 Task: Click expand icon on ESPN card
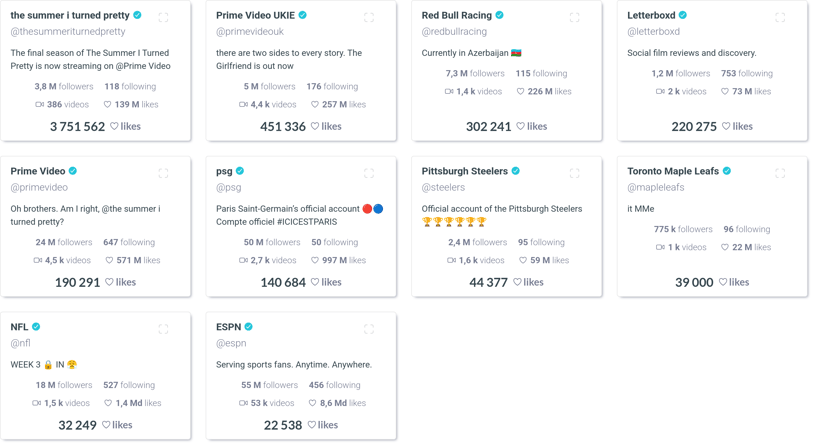tap(369, 329)
